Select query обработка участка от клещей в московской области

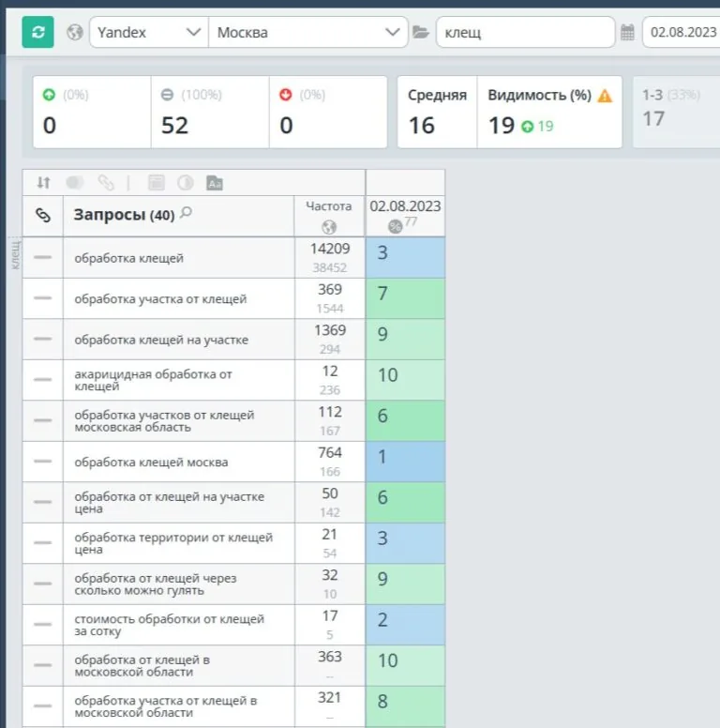166,706
